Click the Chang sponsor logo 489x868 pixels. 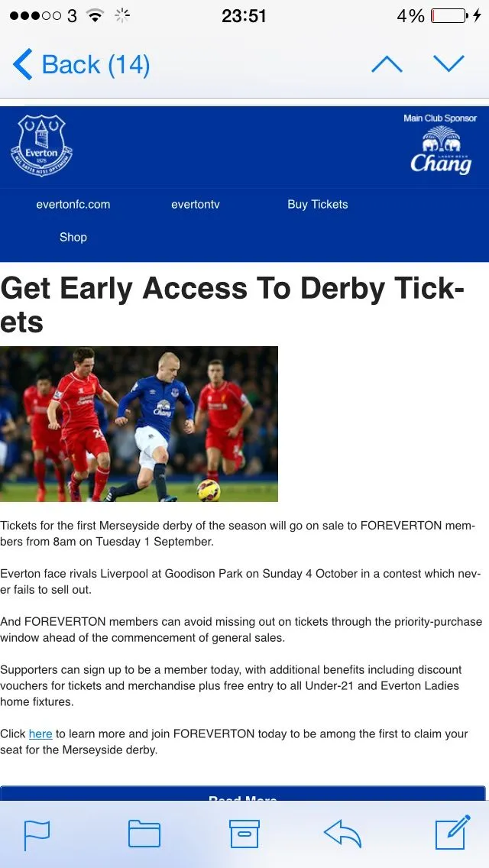click(441, 150)
